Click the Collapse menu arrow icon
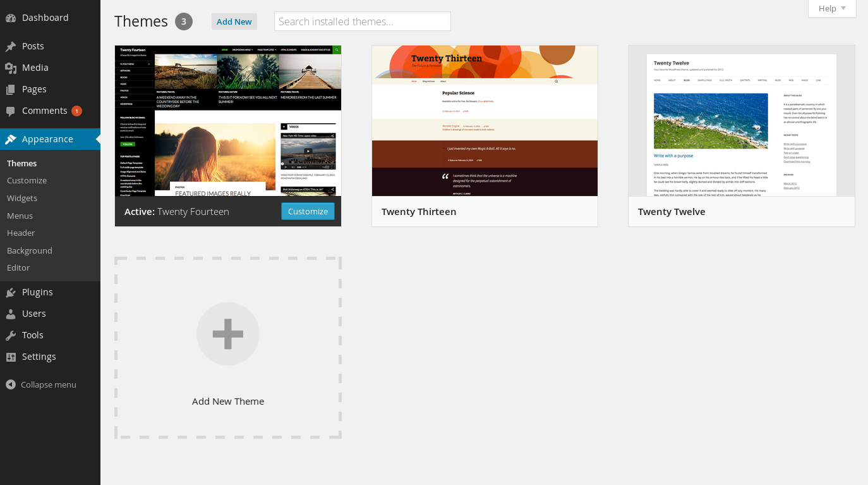Image resolution: width=868 pixels, height=485 pixels. pos(11,384)
